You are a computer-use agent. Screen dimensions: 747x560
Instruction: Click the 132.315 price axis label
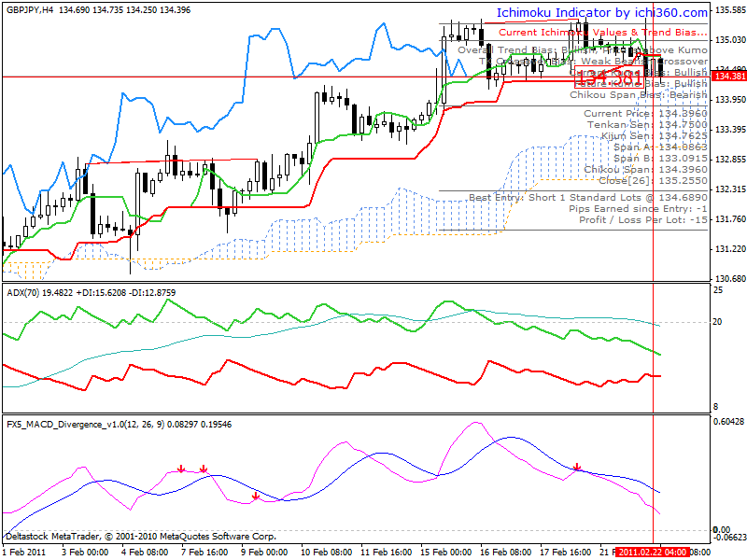coord(730,189)
